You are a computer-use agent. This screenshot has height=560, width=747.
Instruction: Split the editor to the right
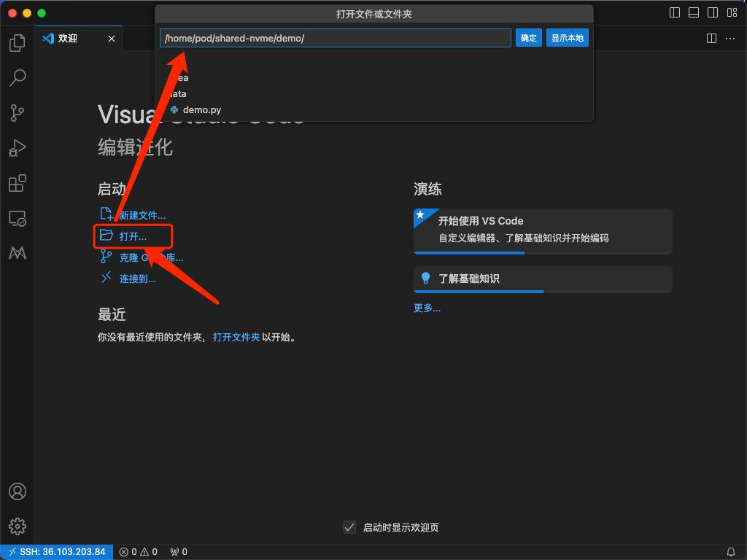tap(711, 39)
